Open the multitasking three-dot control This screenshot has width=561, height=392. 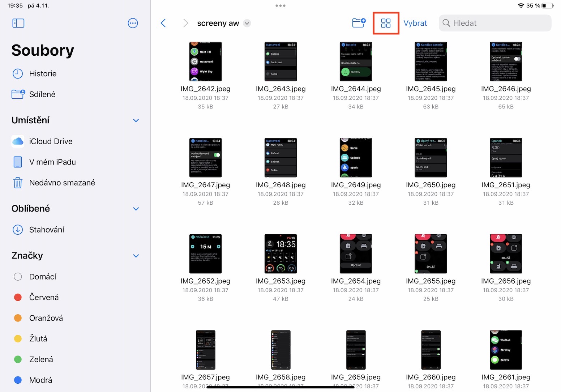click(x=280, y=5)
